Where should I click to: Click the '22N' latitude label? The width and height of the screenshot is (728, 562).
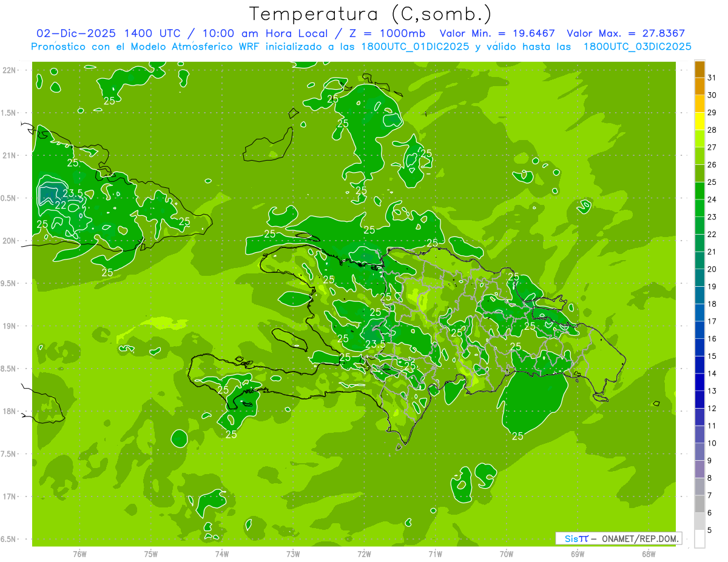(x=10, y=70)
